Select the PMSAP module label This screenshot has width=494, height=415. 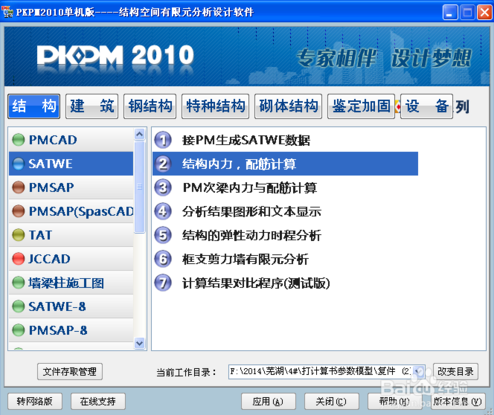(51, 187)
